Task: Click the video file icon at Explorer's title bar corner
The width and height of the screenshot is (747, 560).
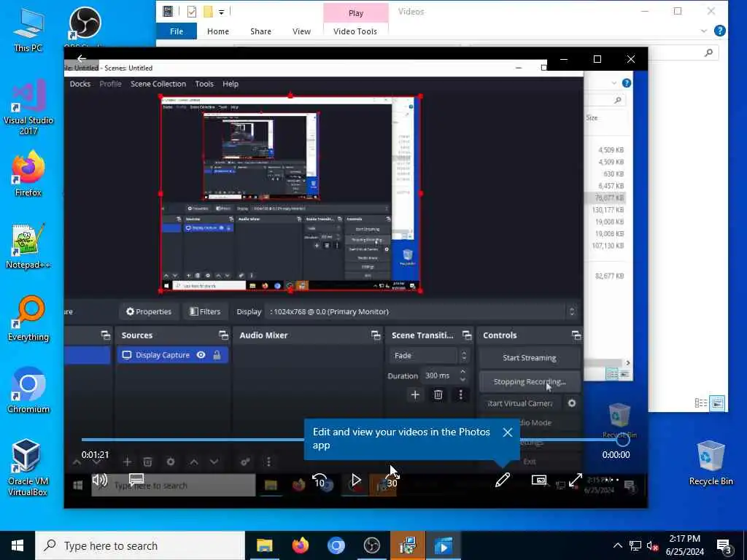Action: [x=168, y=11]
